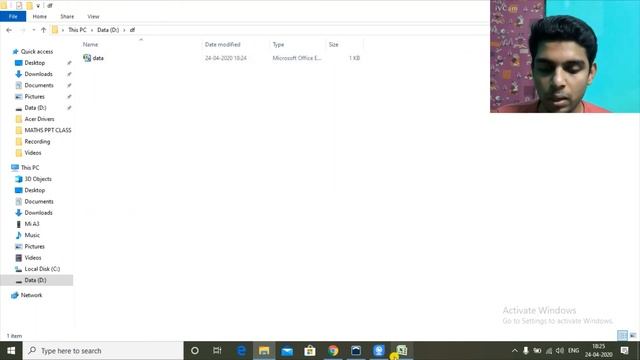Click the taskbar search box
Viewport: 640px width, 360px height.
click(103, 351)
